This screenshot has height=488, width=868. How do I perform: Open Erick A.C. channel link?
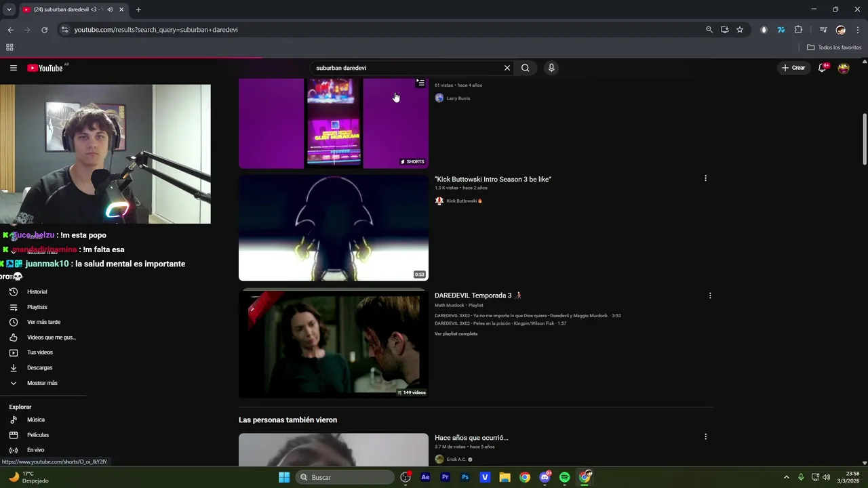pyautogui.click(x=456, y=459)
